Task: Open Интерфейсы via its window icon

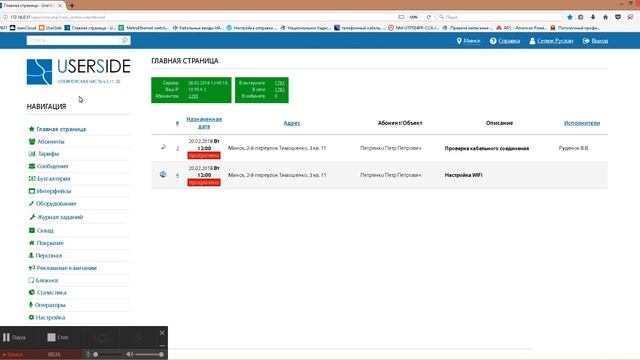Action: [32, 191]
